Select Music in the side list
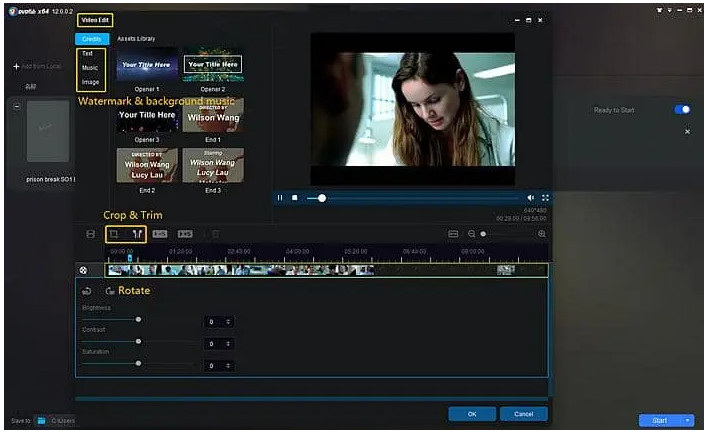This screenshot has height=432, width=706. tap(90, 67)
